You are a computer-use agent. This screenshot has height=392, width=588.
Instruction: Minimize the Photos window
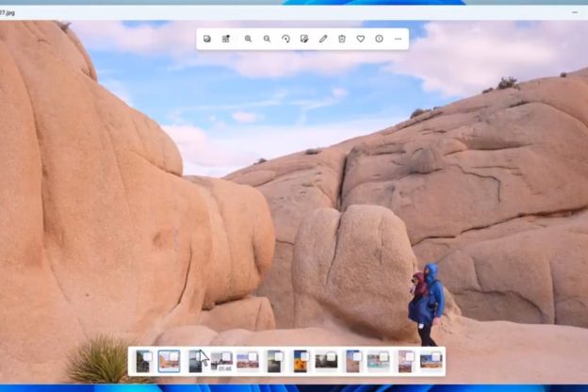pyautogui.click(x=575, y=12)
